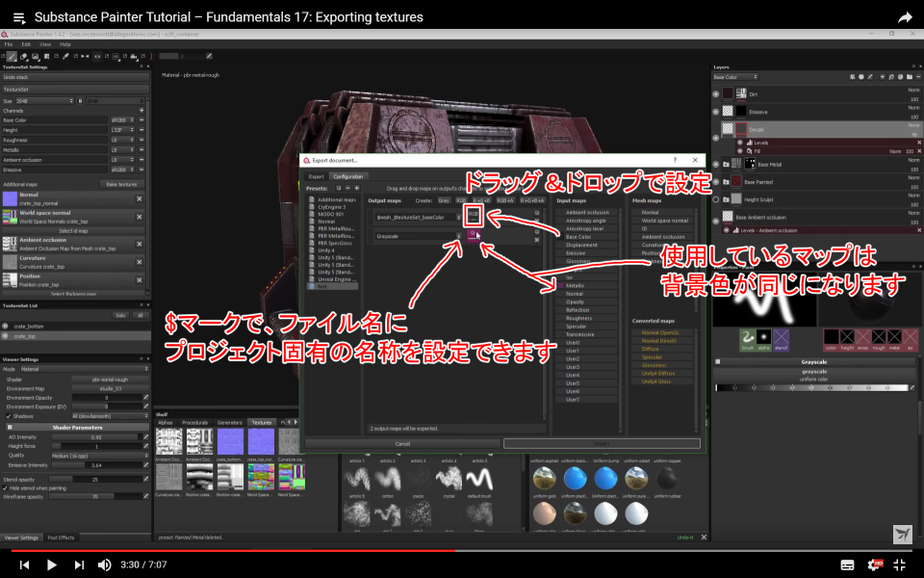Viewport: 924px width, 578px height.
Task: Select the Eraser tool
Action: tap(23, 57)
